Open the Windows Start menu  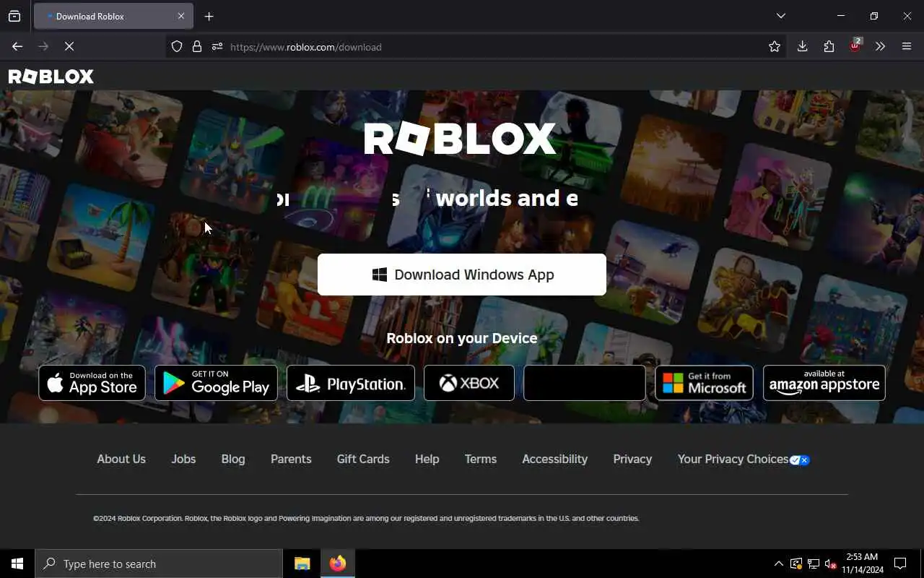pyautogui.click(x=17, y=564)
